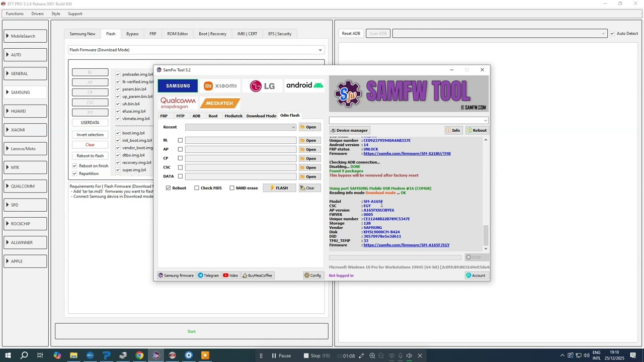Select the Android brand logo
This screenshot has height=362, width=644.
tap(304, 85)
